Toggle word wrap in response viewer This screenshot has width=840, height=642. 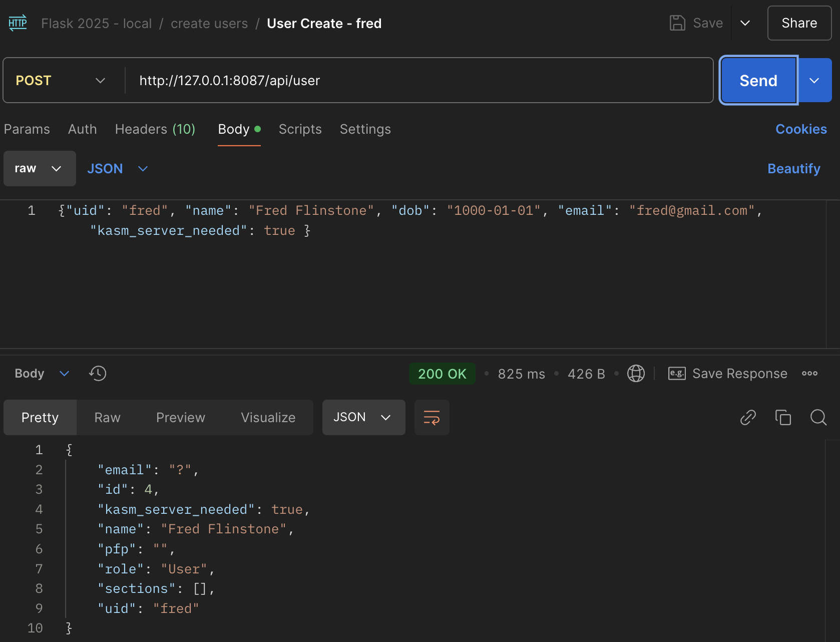432,417
